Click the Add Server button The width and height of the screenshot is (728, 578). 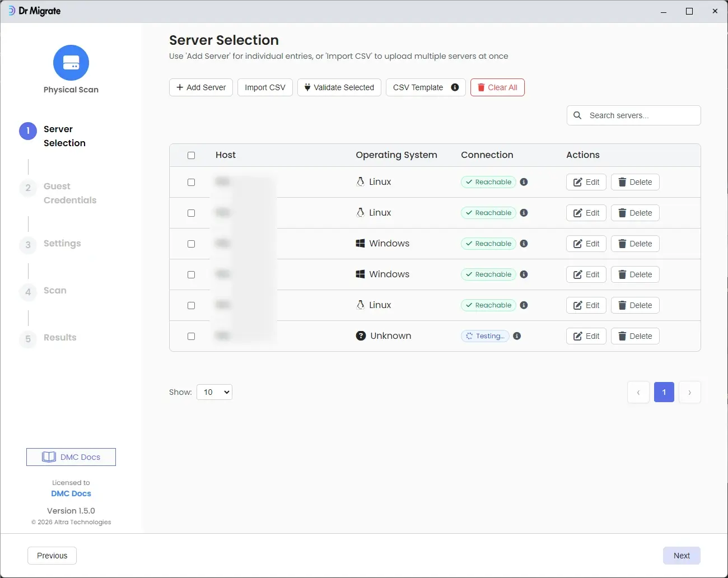pos(201,87)
